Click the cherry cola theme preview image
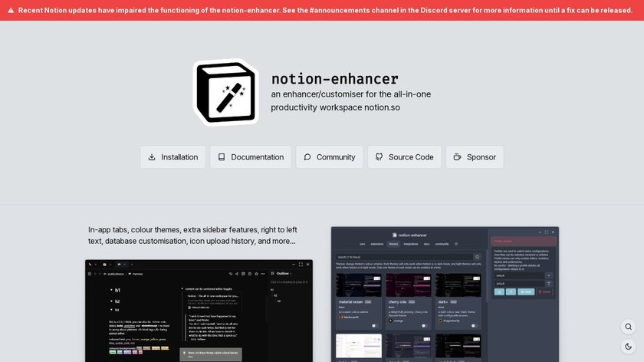Image resolution: width=644 pixels, height=362 pixels. click(409, 285)
